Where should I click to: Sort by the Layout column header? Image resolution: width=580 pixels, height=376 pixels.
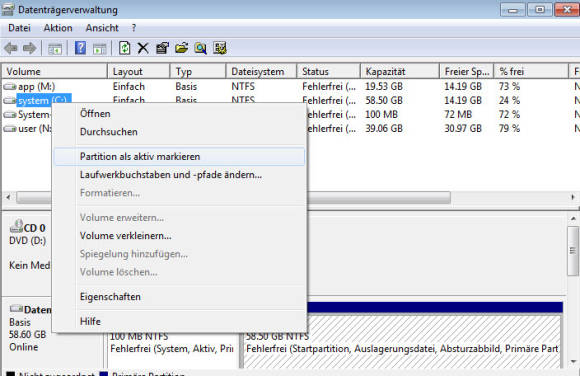pyautogui.click(x=139, y=71)
